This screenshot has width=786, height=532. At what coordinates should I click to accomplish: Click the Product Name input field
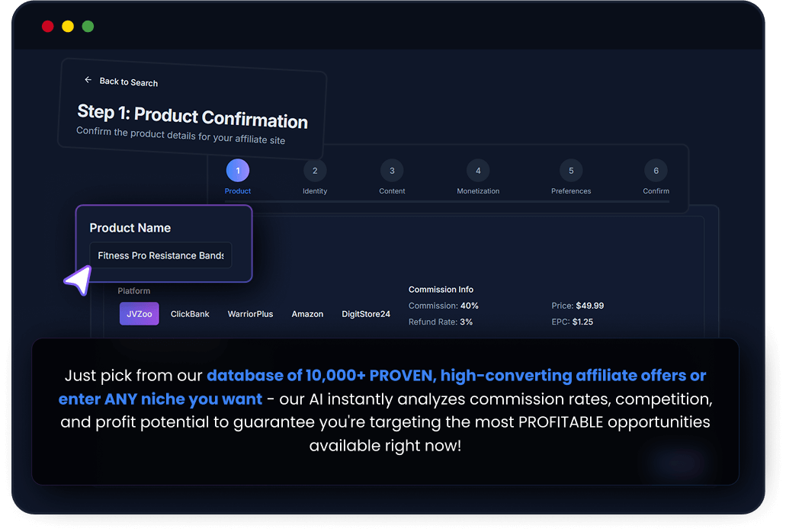coord(160,256)
